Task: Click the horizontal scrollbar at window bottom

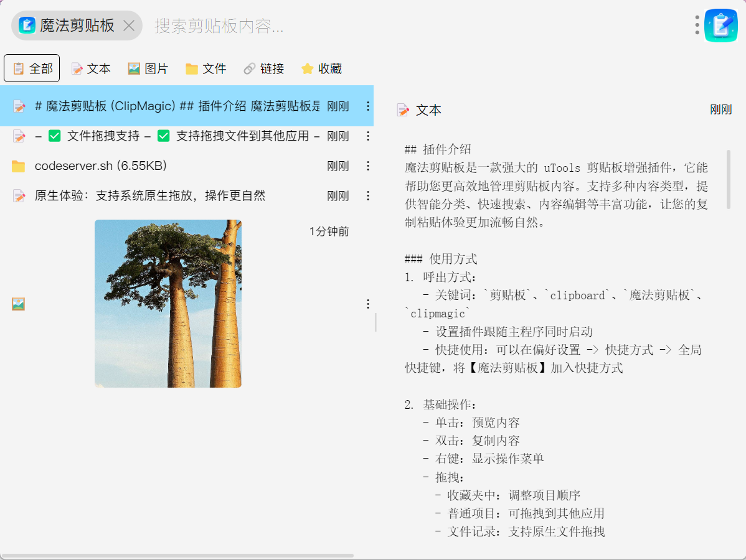Action: [177, 555]
